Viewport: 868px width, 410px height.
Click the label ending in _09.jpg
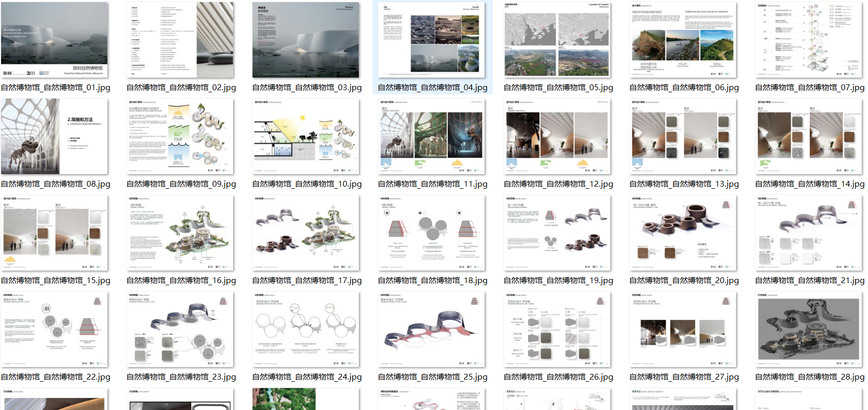(181, 184)
